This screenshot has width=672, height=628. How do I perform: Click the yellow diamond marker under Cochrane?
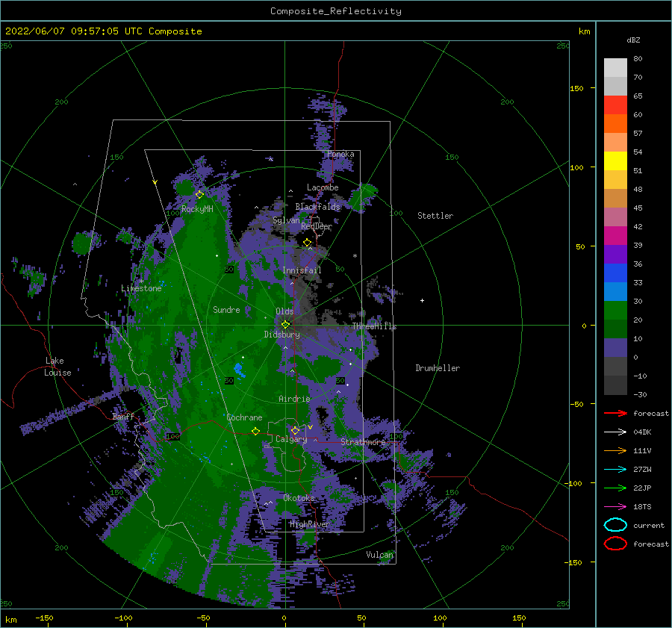click(256, 431)
